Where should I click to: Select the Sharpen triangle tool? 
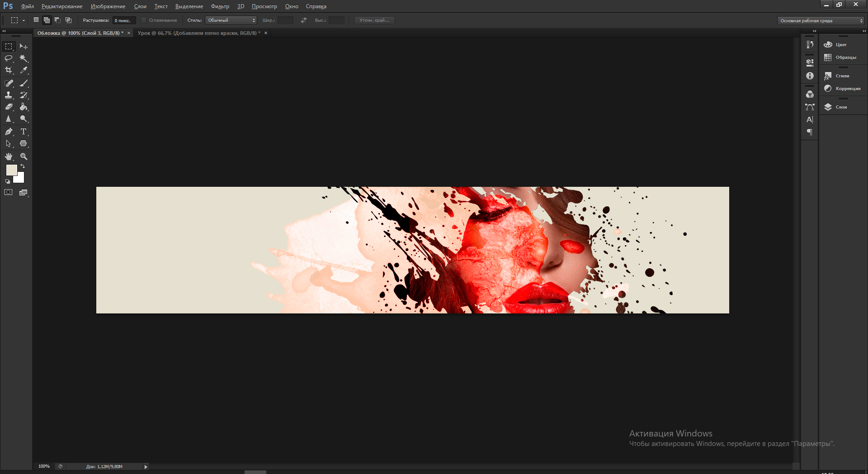tap(9, 118)
